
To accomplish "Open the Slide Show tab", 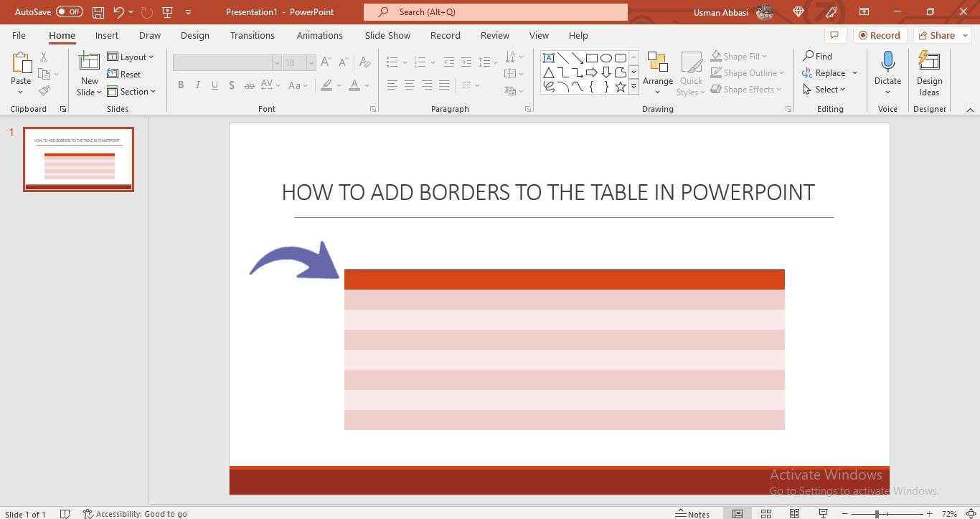I will pos(387,35).
